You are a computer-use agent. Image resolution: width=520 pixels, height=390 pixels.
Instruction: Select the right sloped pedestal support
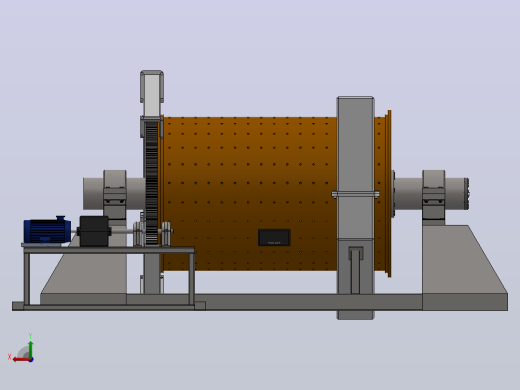(465, 267)
